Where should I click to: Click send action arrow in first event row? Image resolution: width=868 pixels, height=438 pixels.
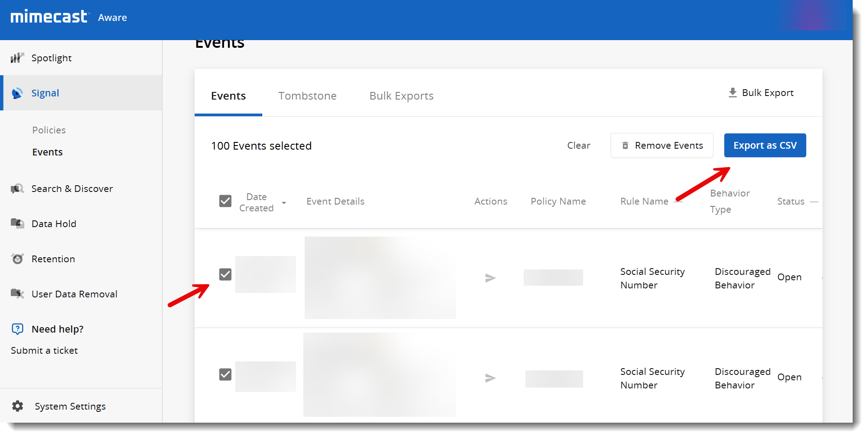point(490,278)
